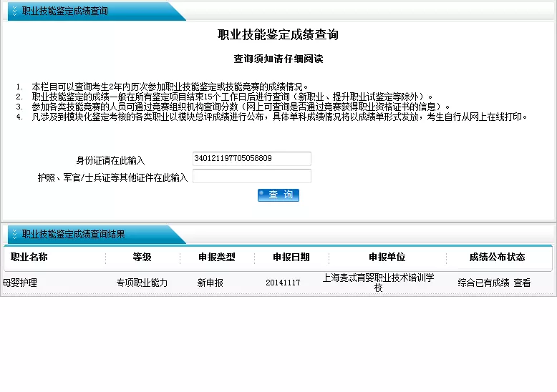Click the 申报日期 column header
The width and height of the screenshot is (557, 392).
[291, 257]
